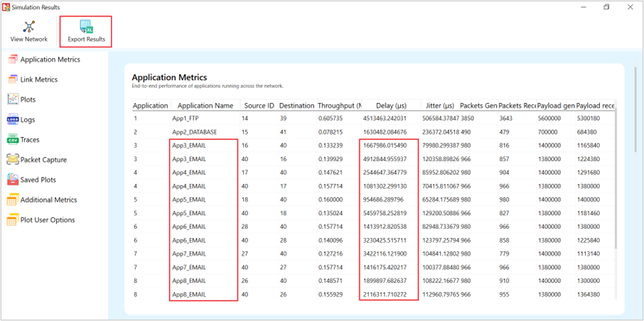Image resolution: width=644 pixels, height=321 pixels.
Task: Select the App2_DATABASE row in table
Action: tap(194, 132)
